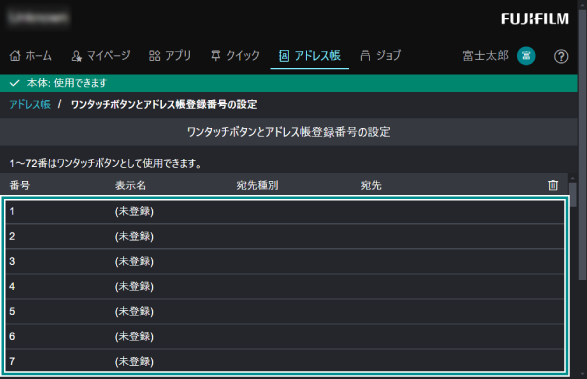Select the アドレス帳 tab
The image size is (587, 379).
(310, 56)
